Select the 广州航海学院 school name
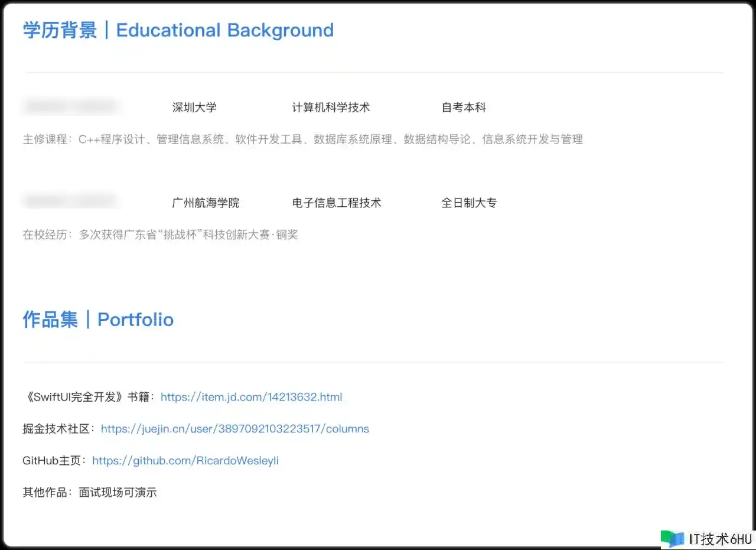 [206, 203]
